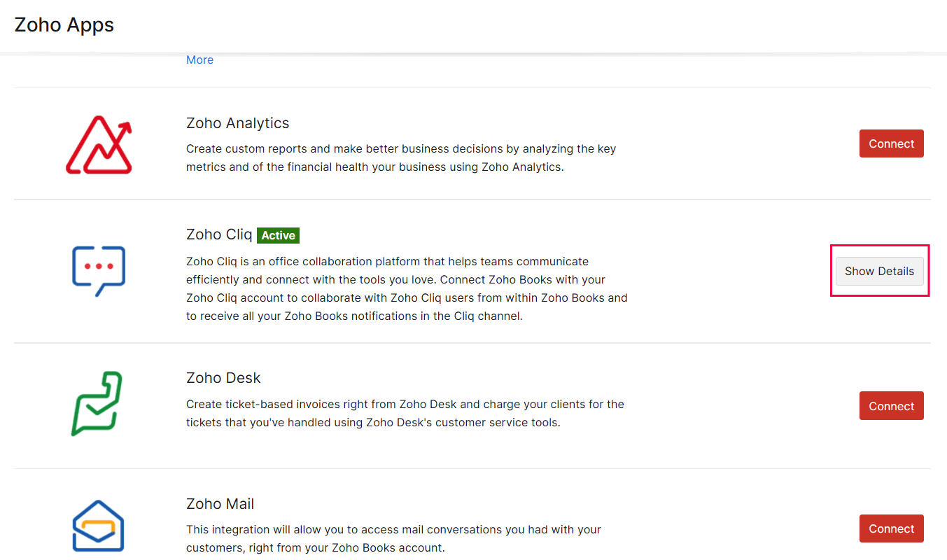The height and width of the screenshot is (560, 947).
Task: Click the Zoho Cliq description paragraph
Action: pyautogui.click(x=407, y=288)
